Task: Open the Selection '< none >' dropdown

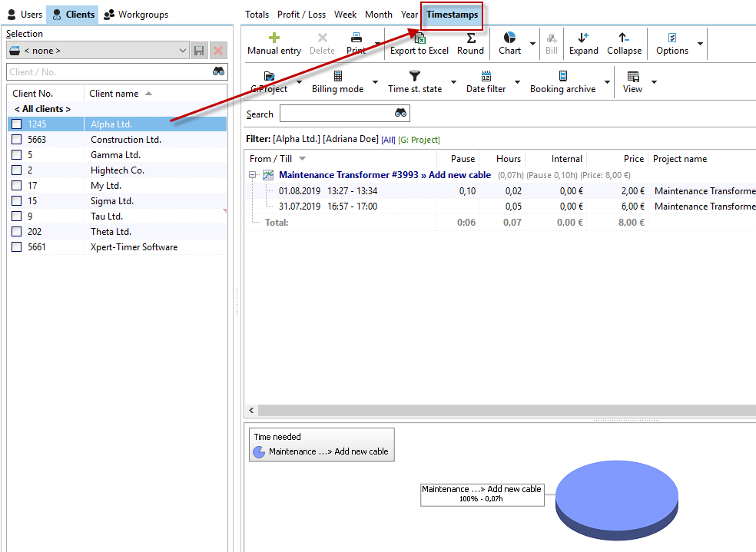Action: 97,51
